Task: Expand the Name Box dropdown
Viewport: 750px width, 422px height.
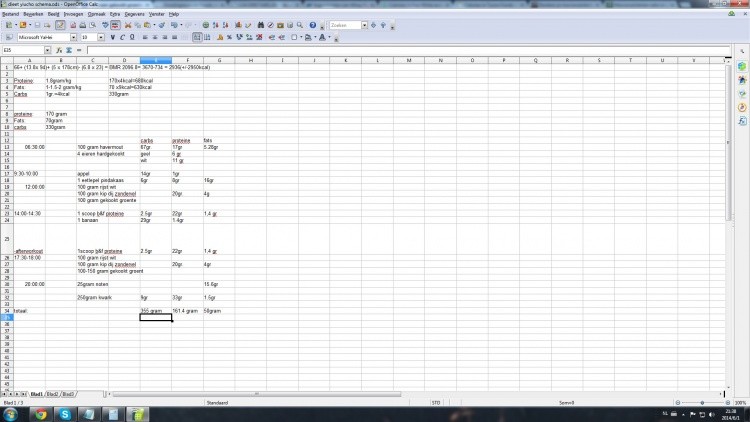Action: click(47, 49)
